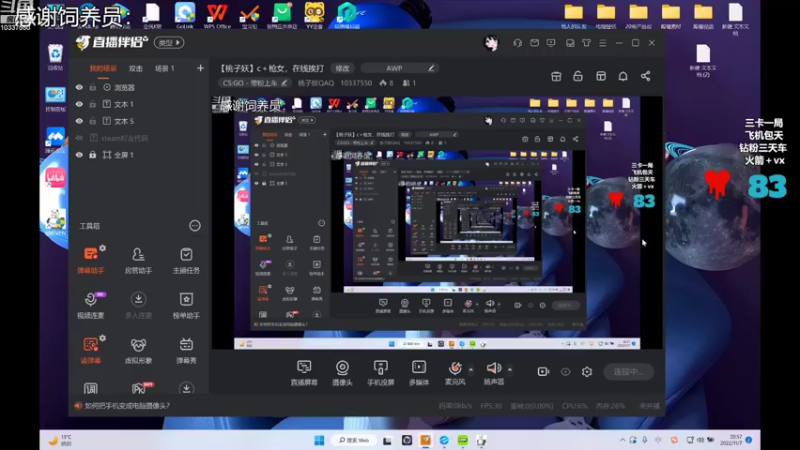Click the stream preview area
This screenshot has width=800, height=450.
coord(437,223)
